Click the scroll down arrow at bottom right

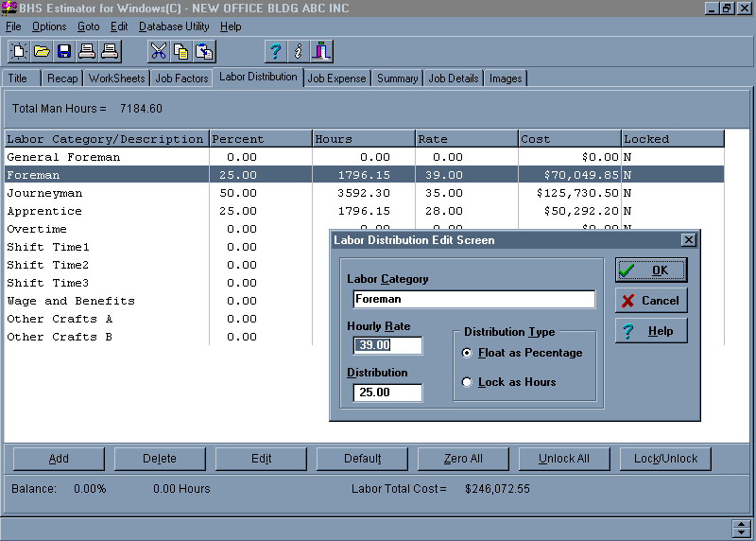coord(741,532)
